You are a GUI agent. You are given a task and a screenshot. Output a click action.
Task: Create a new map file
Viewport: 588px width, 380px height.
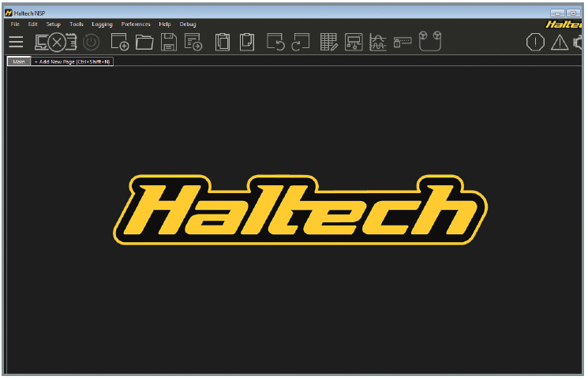coord(120,42)
